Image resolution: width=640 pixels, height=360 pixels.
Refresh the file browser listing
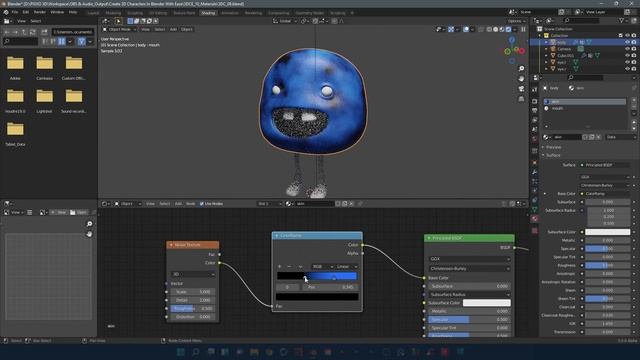tap(33, 32)
